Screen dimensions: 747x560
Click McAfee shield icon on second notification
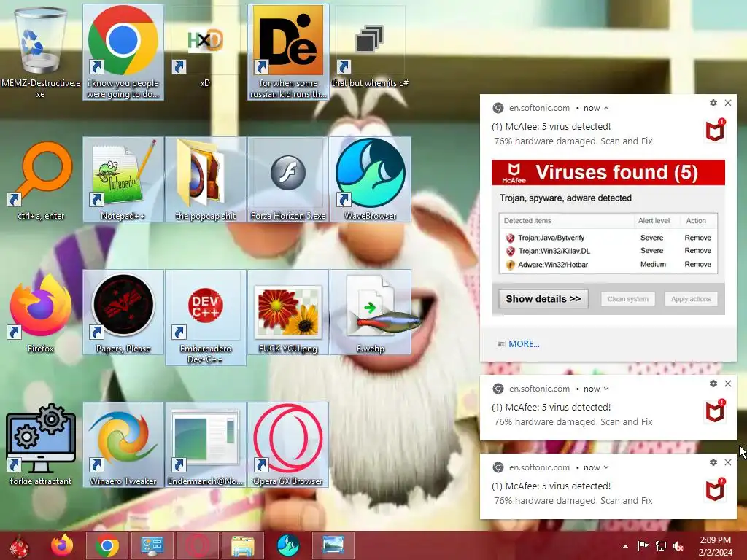[x=715, y=411]
